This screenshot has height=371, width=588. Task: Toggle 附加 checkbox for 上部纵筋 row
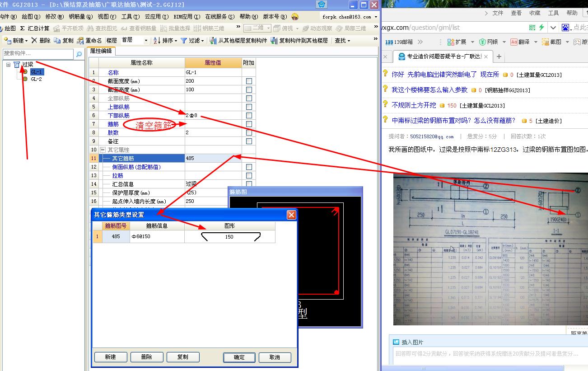[249, 107]
